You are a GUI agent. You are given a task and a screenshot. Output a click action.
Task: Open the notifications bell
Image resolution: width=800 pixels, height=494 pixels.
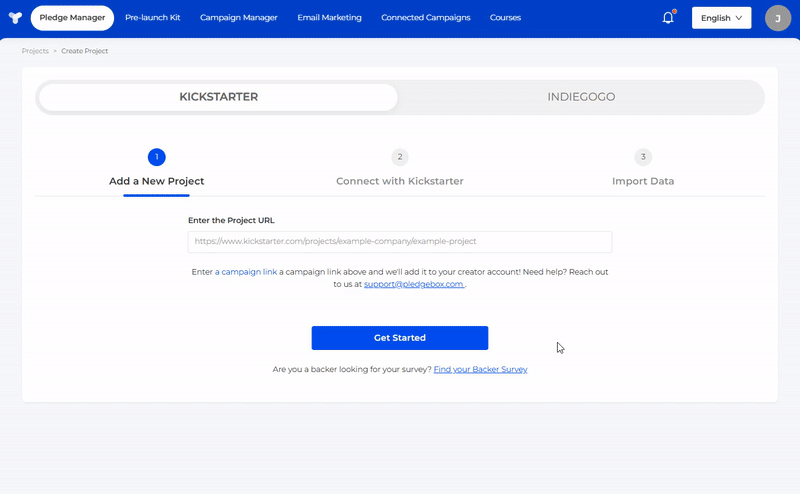tap(668, 18)
